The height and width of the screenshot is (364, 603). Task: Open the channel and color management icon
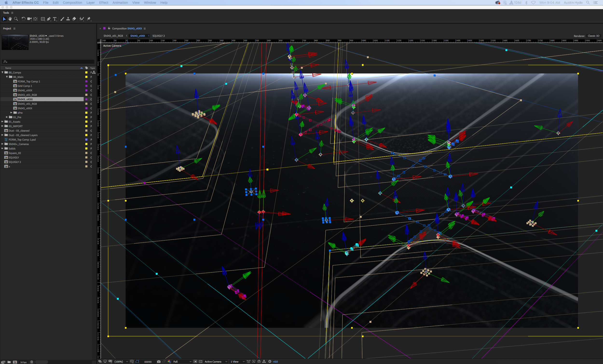pos(169,362)
